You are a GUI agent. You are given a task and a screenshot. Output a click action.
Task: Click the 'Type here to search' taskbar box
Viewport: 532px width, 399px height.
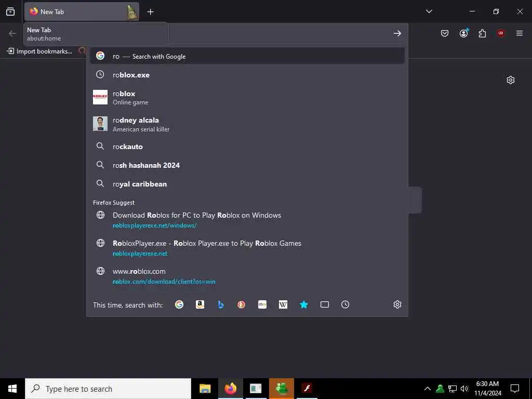pyautogui.click(x=108, y=389)
